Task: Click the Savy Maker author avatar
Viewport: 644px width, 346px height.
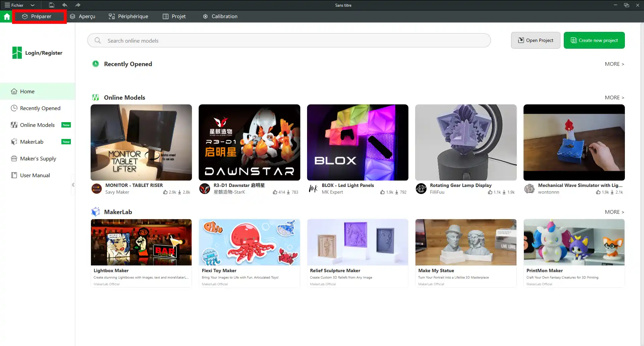Action: pyautogui.click(x=97, y=189)
